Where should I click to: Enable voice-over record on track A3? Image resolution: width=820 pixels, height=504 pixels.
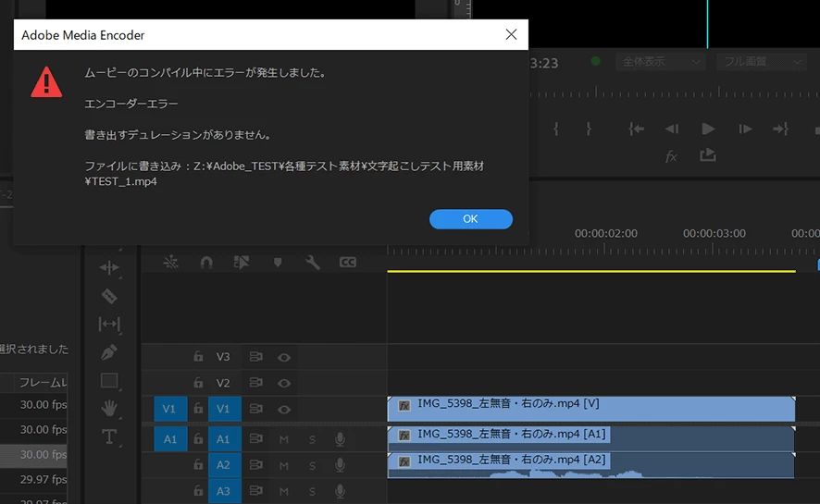coord(340,491)
